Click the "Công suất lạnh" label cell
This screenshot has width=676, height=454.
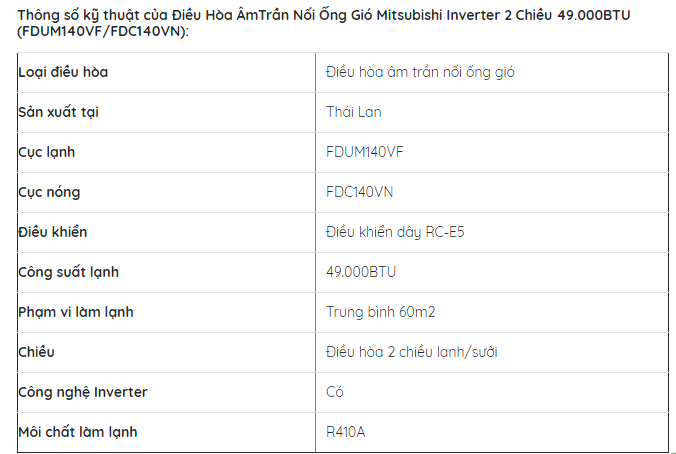pos(69,272)
